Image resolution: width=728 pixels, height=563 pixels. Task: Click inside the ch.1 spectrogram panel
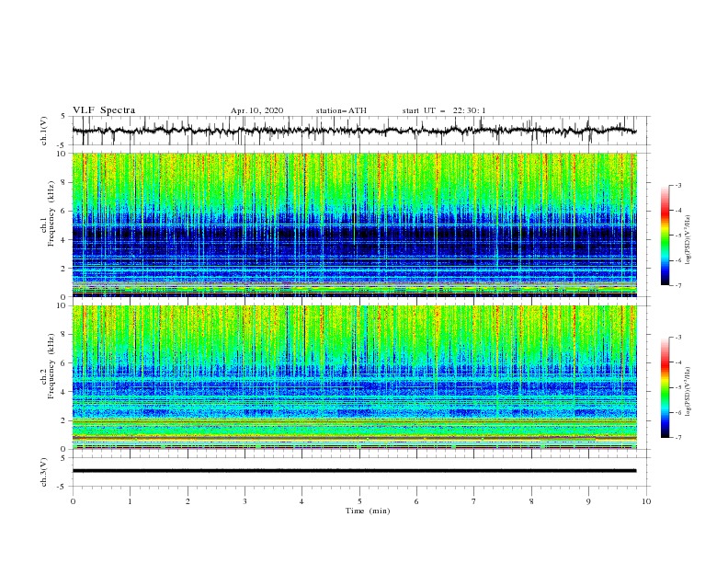354,224
